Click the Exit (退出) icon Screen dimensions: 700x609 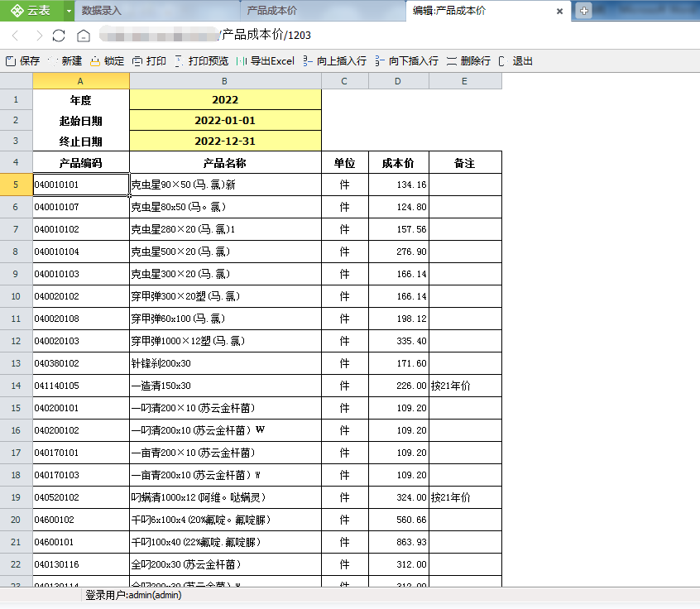503,61
